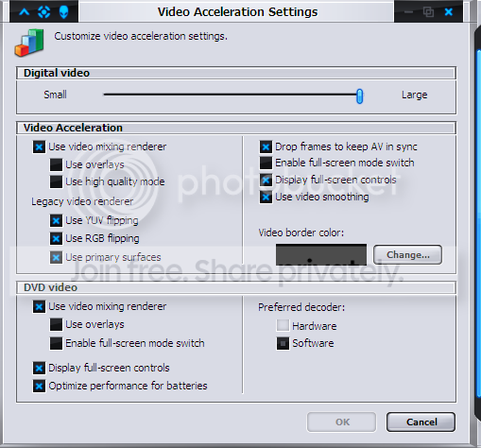Click the crosshair target icon in the title bar
The width and height of the screenshot is (481, 448).
pos(43,12)
